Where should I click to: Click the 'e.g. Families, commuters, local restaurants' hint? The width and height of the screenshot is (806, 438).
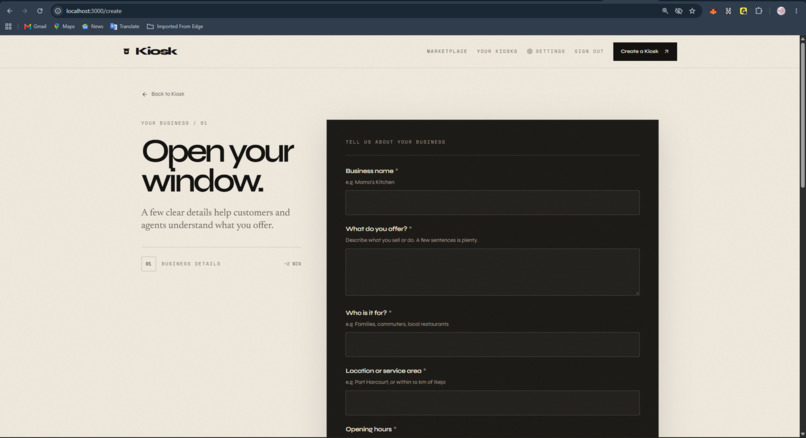[x=397, y=324]
